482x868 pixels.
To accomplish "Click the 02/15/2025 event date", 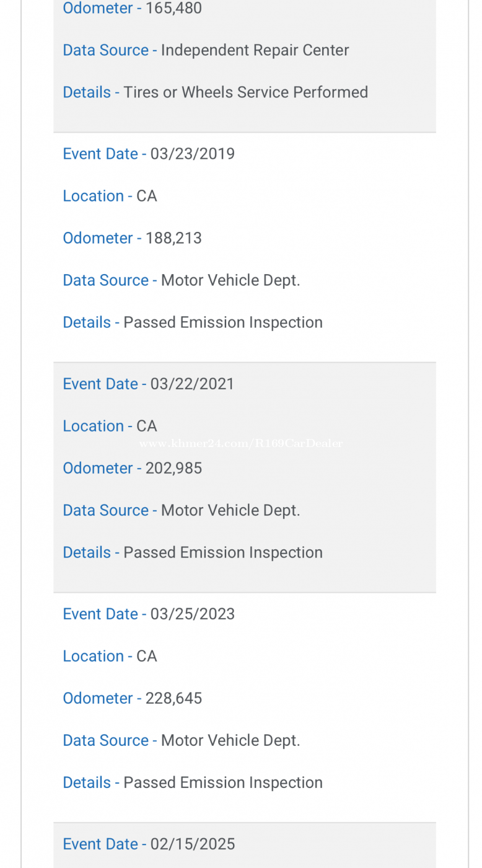I will click(192, 844).
